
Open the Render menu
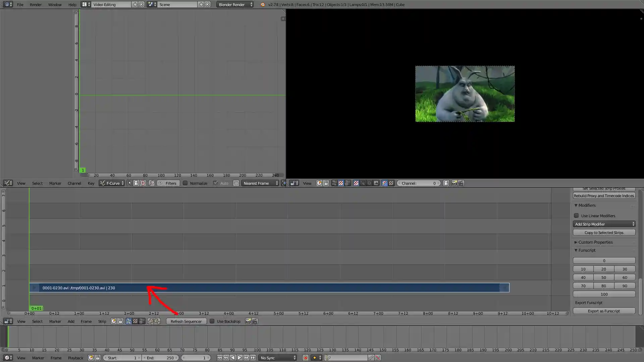click(36, 5)
